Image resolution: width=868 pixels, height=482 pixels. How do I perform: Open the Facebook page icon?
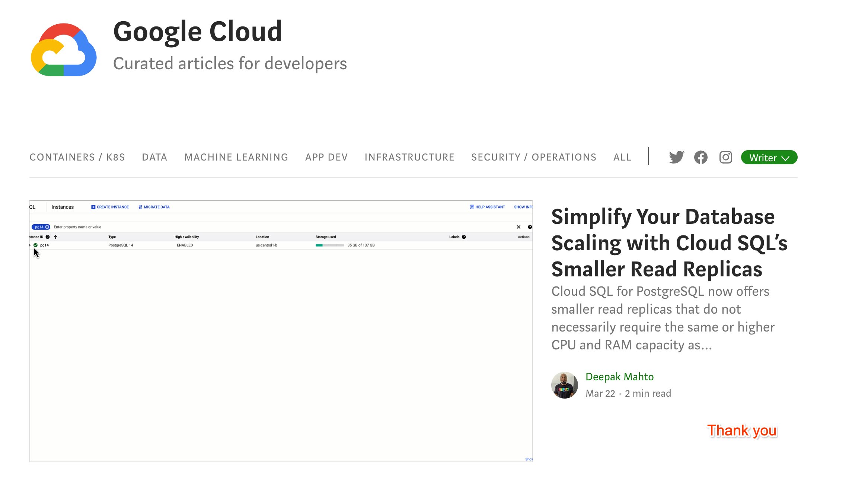tap(701, 157)
